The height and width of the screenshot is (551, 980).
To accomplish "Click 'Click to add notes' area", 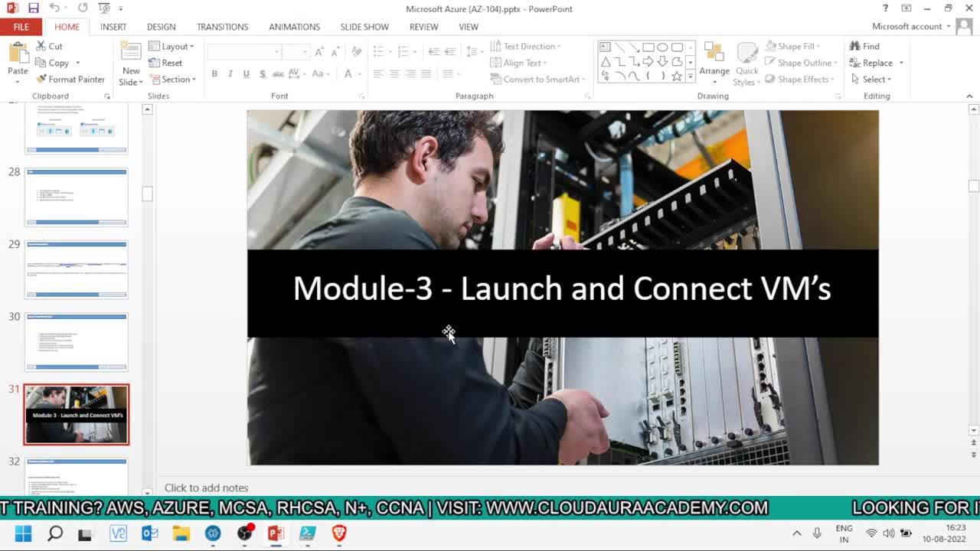I will coord(206,487).
